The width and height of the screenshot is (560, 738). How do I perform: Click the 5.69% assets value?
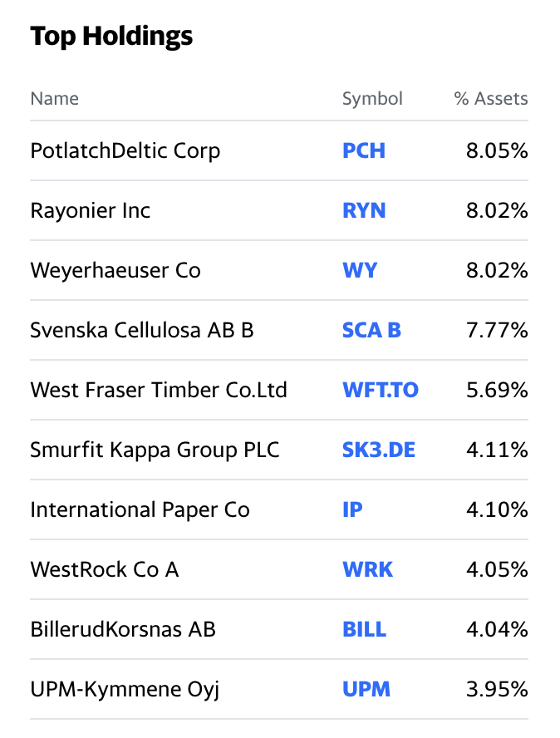point(497,391)
